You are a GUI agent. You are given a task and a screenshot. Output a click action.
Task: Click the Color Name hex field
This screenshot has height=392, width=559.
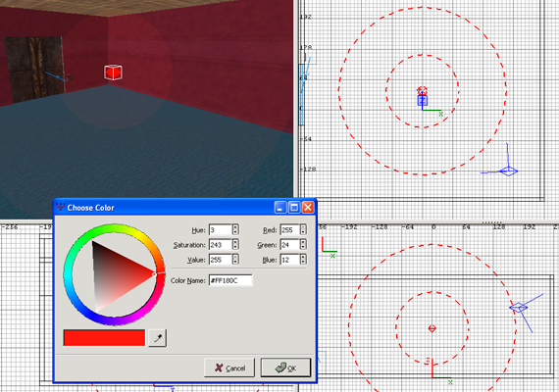click(230, 280)
